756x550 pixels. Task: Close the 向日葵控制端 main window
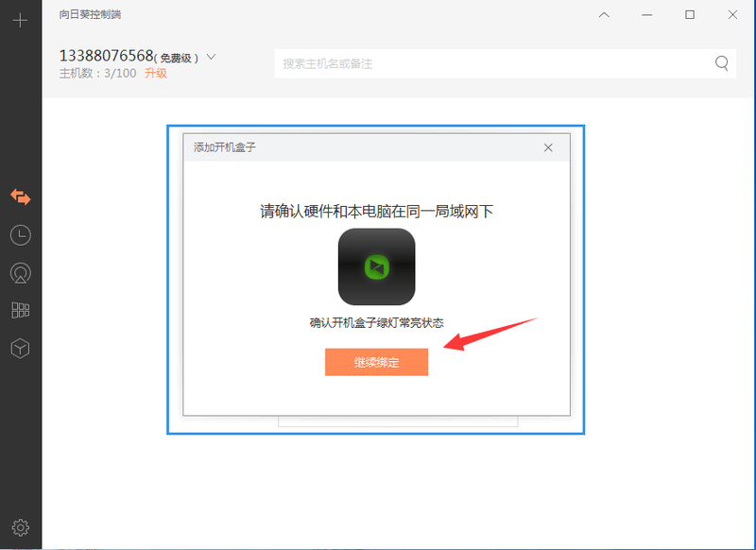coord(732,15)
